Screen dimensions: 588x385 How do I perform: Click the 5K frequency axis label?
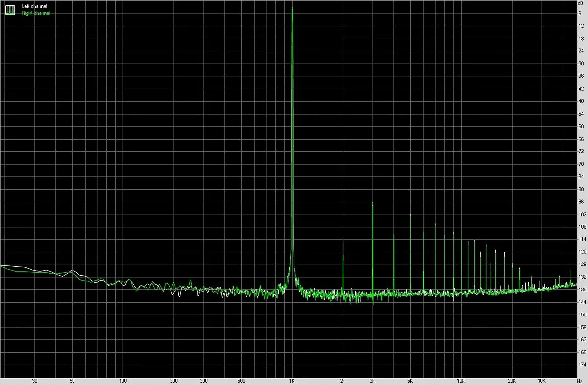click(x=410, y=380)
